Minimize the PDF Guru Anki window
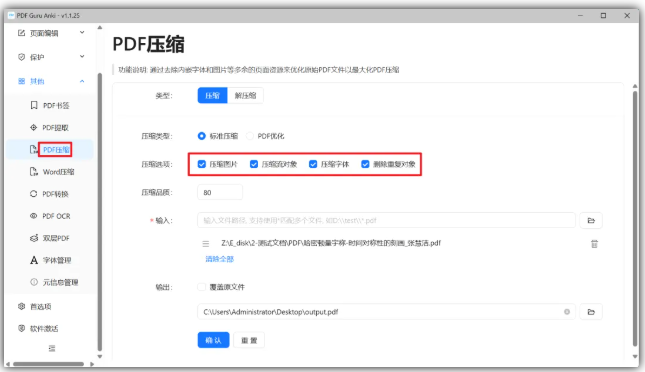 tap(580, 16)
